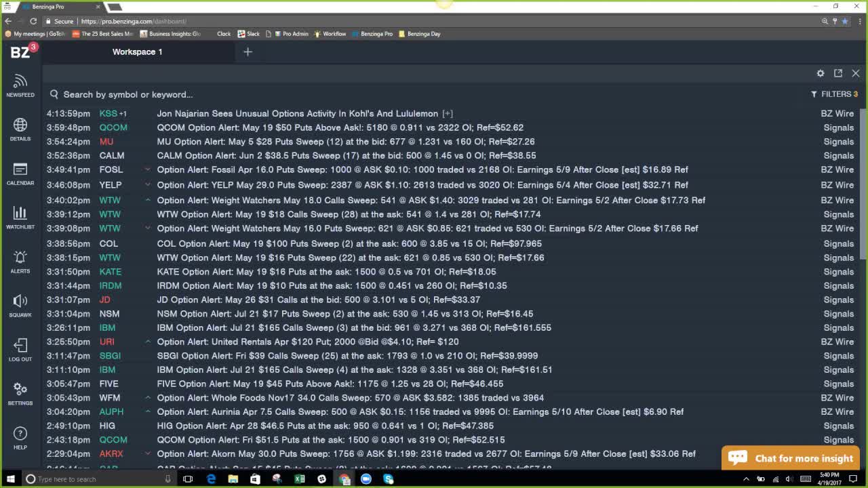Image resolution: width=868 pixels, height=488 pixels.
Task: Click the newsfeed vertical scrollbar
Action: point(863,183)
